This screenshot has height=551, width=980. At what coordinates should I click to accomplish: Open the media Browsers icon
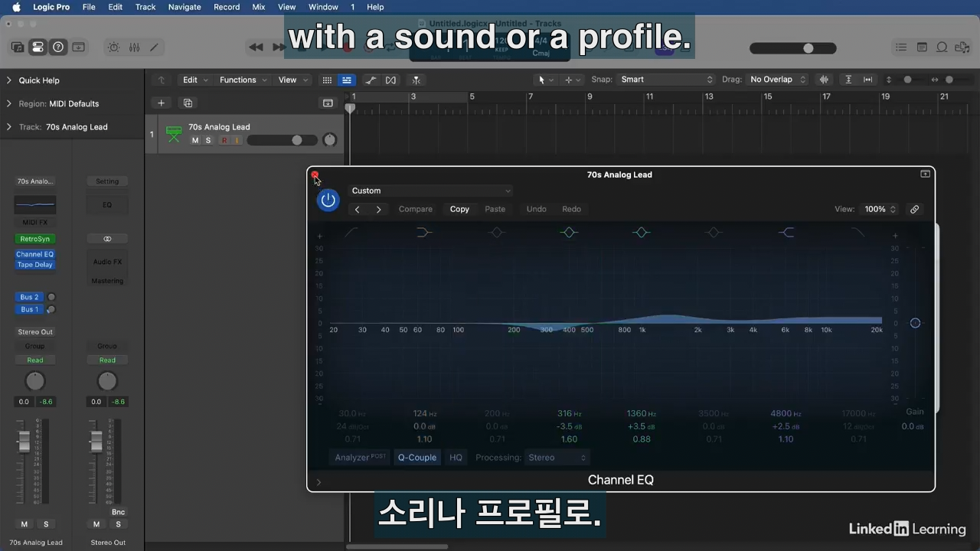[x=962, y=47]
